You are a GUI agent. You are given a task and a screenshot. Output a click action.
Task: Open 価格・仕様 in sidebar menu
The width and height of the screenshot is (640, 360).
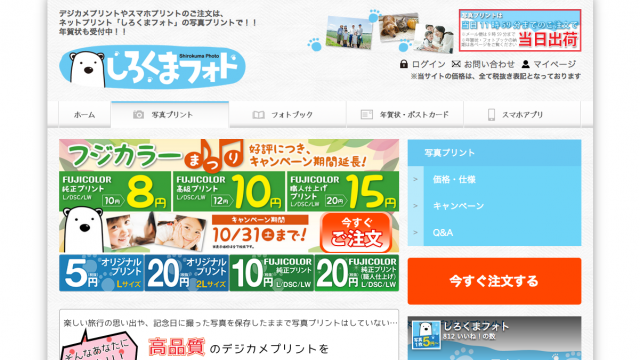point(454,179)
